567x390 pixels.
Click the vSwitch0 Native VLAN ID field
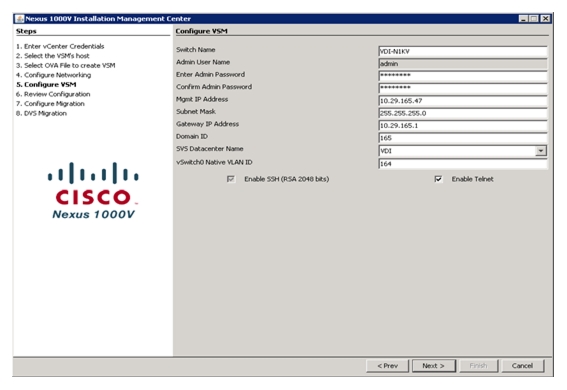click(x=462, y=164)
